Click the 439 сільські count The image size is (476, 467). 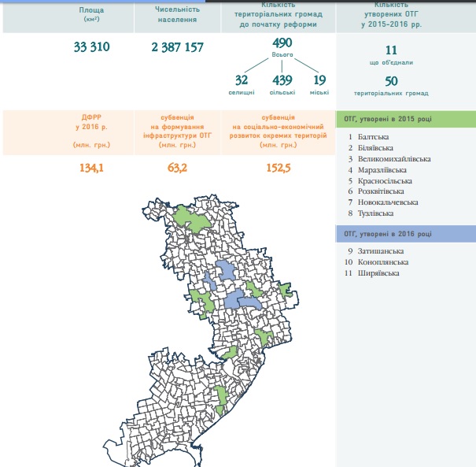tap(282, 80)
